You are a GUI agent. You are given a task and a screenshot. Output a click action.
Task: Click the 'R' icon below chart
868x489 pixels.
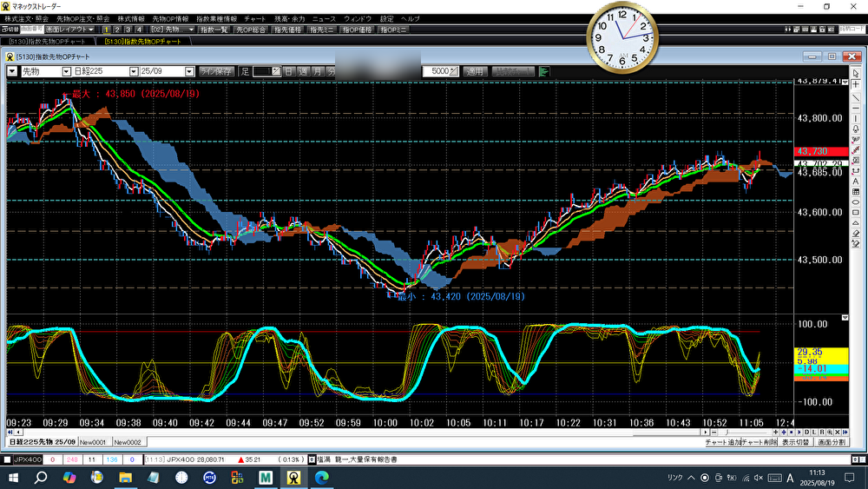pyautogui.click(x=822, y=432)
